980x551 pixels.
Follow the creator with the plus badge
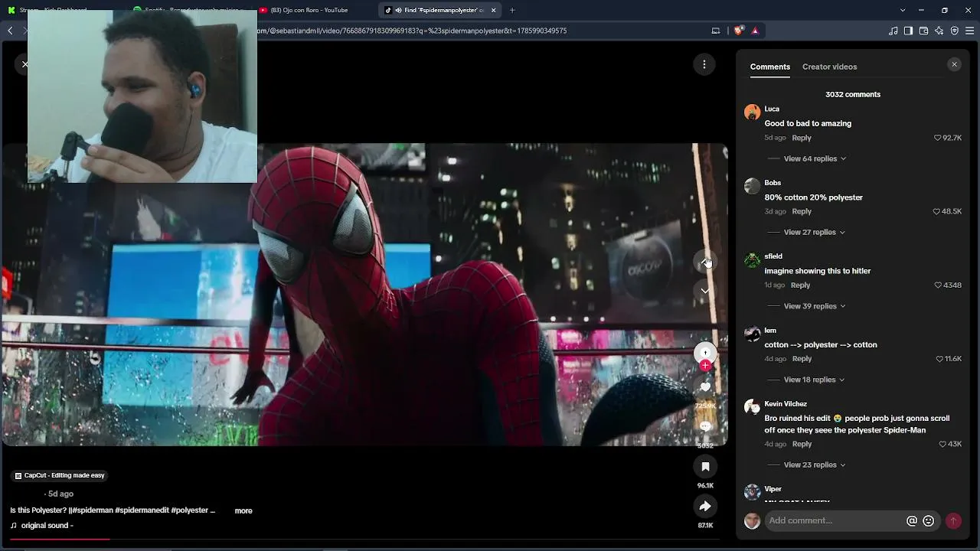point(705,366)
